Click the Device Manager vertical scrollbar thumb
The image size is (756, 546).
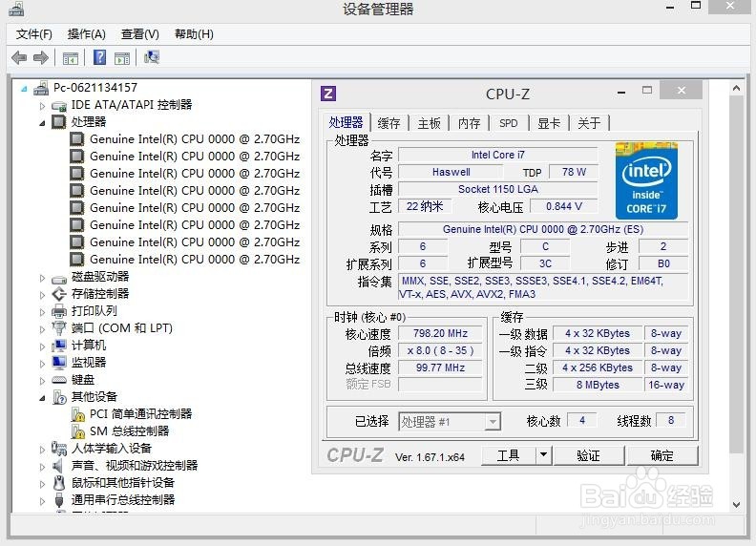tap(736, 275)
